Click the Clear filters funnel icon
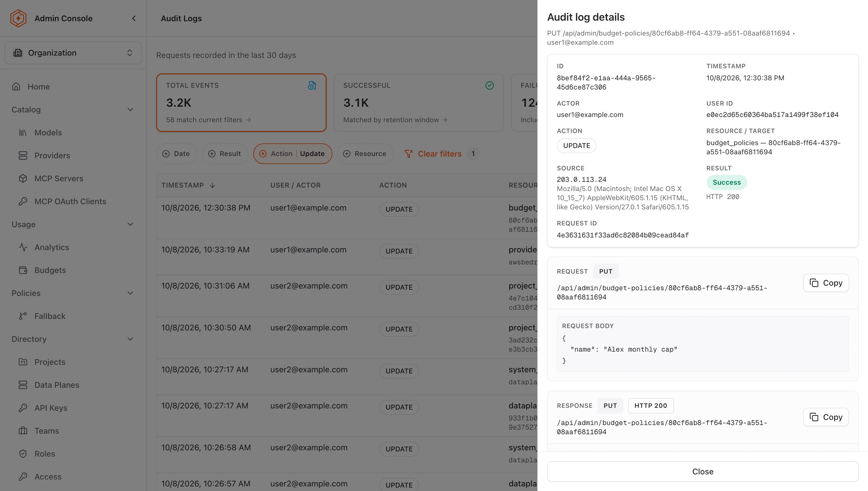Screen dimensions: 868x491 (x=408, y=154)
